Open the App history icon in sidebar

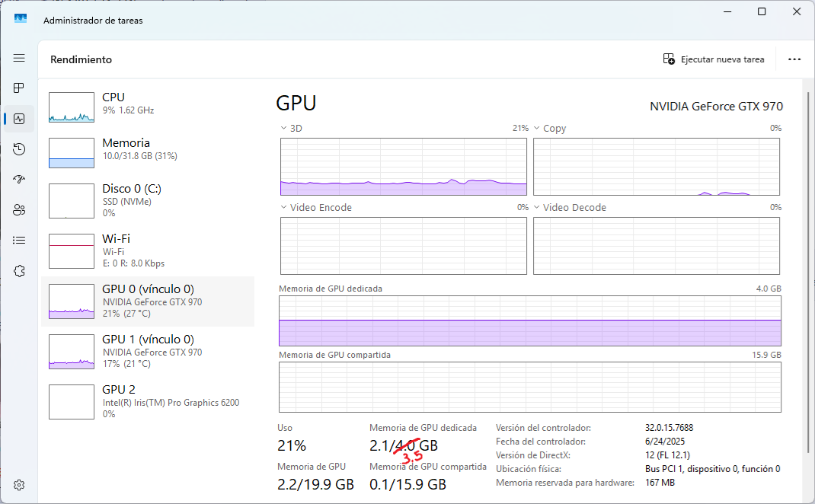(19, 149)
